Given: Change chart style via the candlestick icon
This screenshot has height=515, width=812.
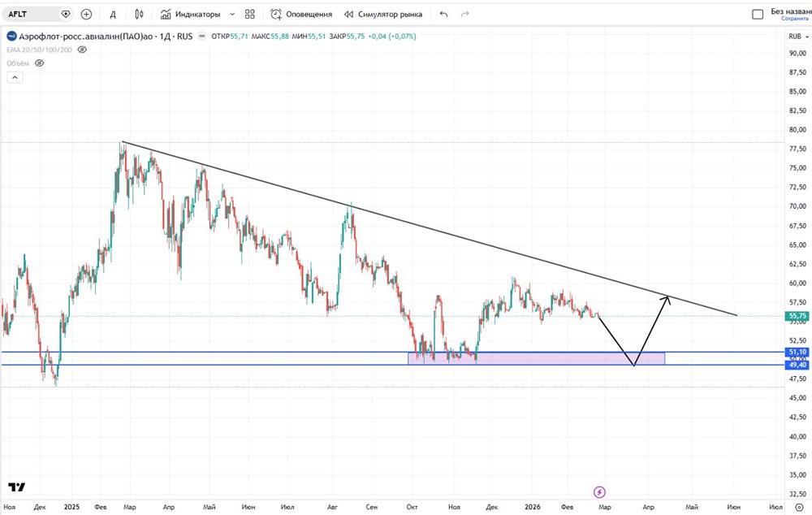Looking at the screenshot, I should (x=140, y=14).
